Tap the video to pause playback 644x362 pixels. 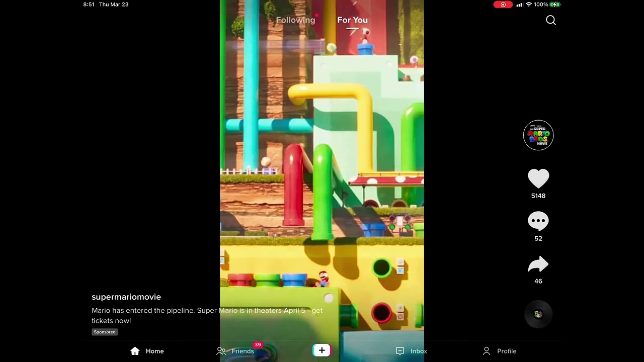tap(322, 181)
